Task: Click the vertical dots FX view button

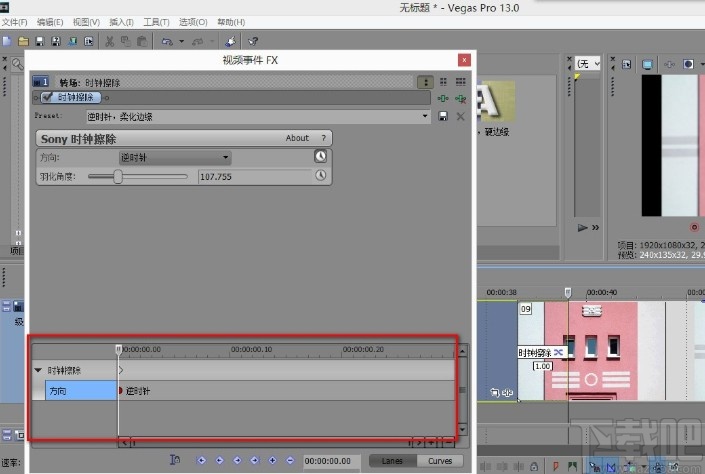Action: (425, 82)
